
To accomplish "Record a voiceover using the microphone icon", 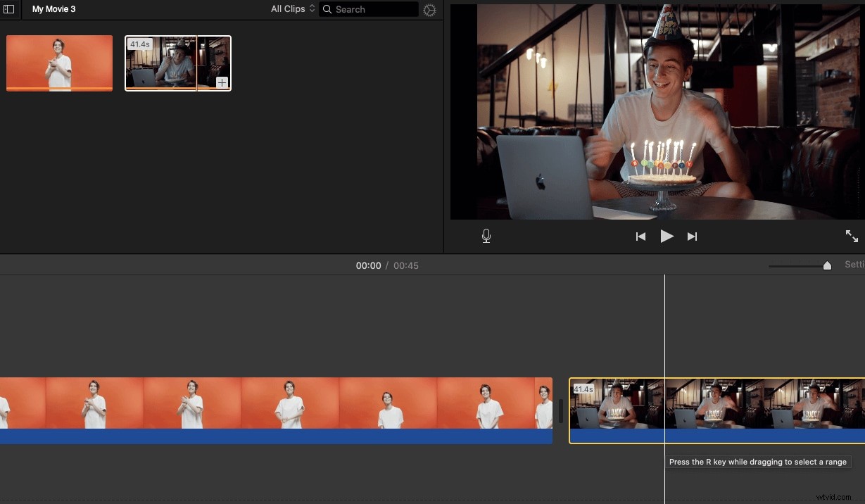I will tap(486, 236).
